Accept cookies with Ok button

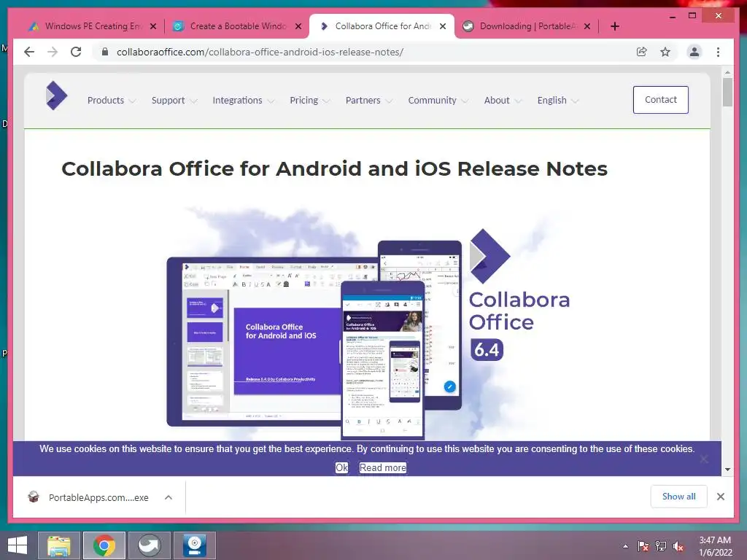pyautogui.click(x=341, y=467)
